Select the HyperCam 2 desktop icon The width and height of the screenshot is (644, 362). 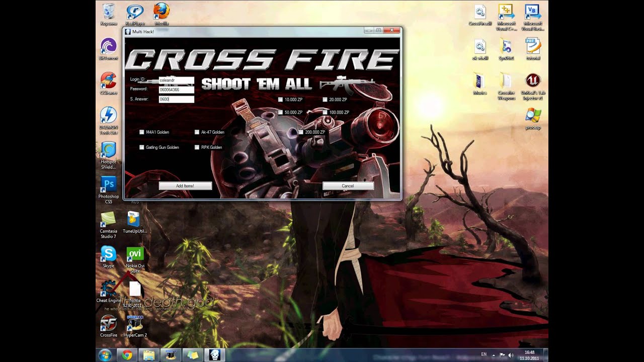coord(135,326)
